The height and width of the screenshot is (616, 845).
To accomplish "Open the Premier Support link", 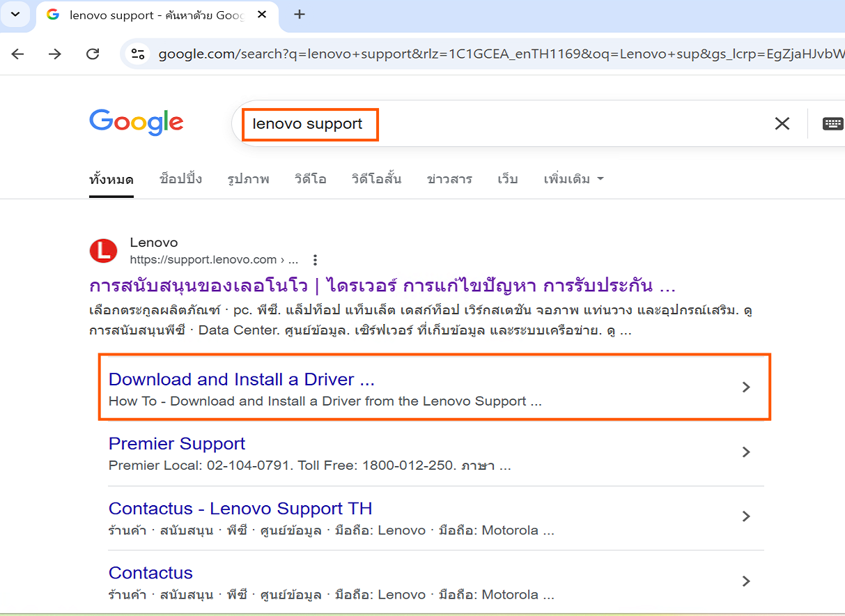I will 177,444.
